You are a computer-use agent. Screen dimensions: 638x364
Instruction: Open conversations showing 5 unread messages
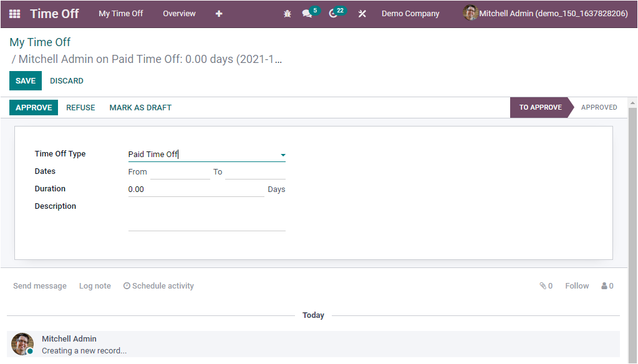pos(307,13)
